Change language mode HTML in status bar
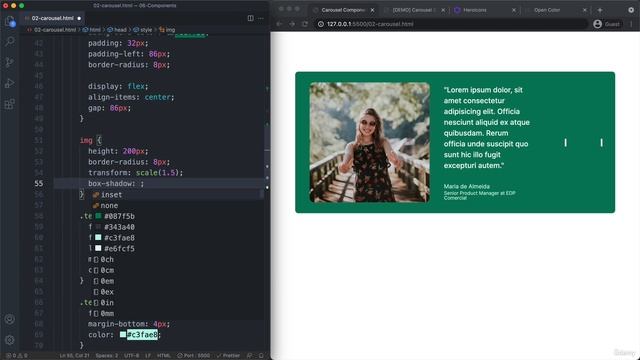 point(164,356)
